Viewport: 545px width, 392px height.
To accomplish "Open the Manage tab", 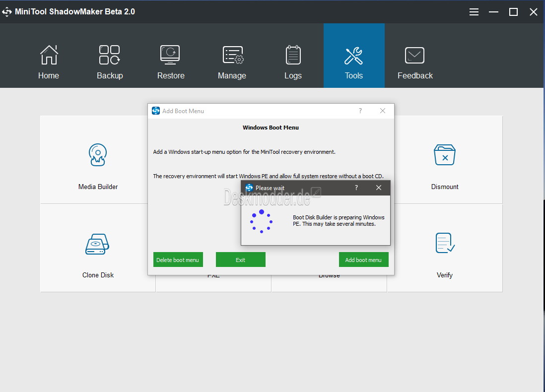I will 232,56.
